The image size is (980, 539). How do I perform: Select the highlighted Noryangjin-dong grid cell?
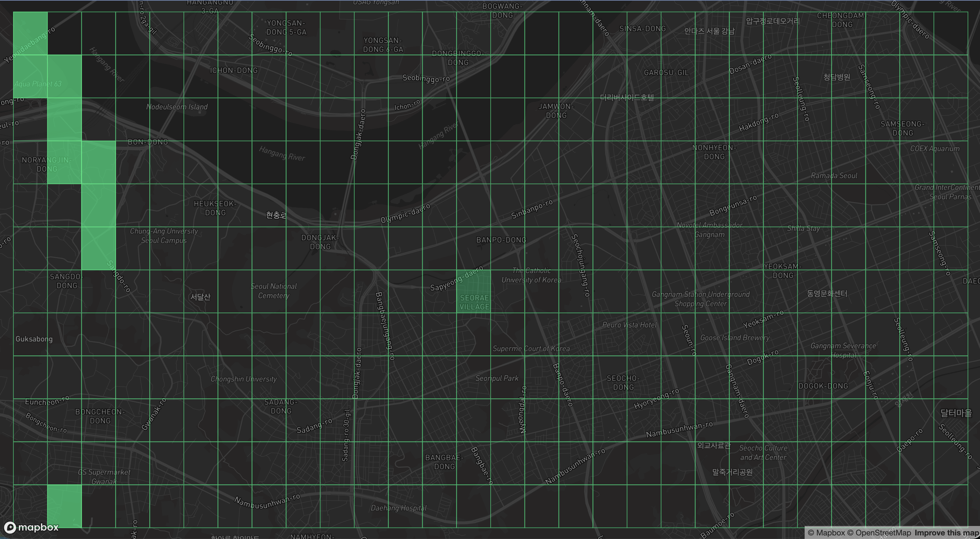[64, 162]
